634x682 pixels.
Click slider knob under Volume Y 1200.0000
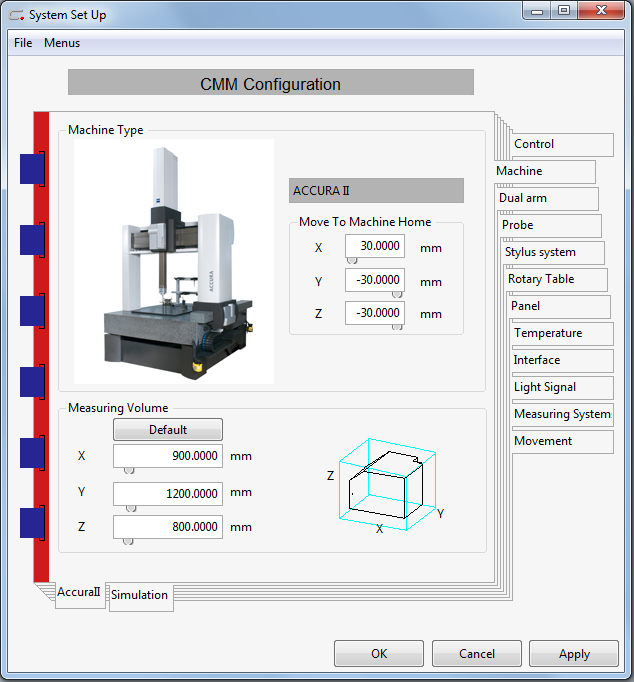[x=131, y=508]
